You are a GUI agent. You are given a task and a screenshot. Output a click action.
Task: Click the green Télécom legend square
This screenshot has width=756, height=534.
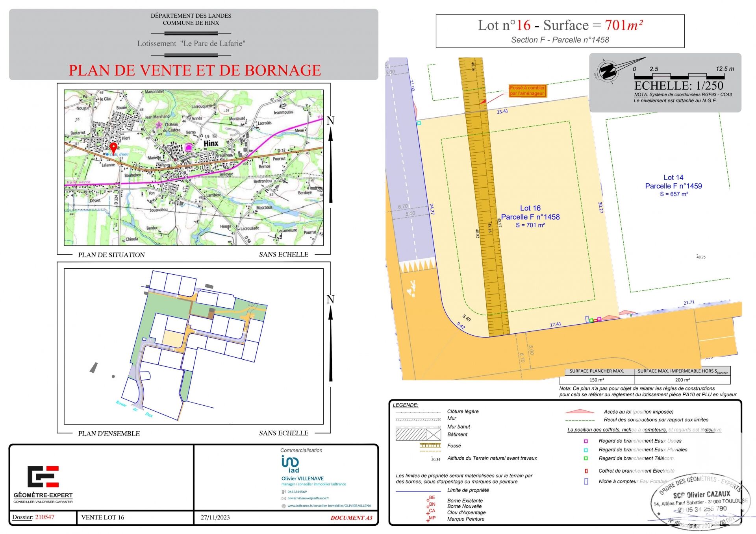coord(586,458)
